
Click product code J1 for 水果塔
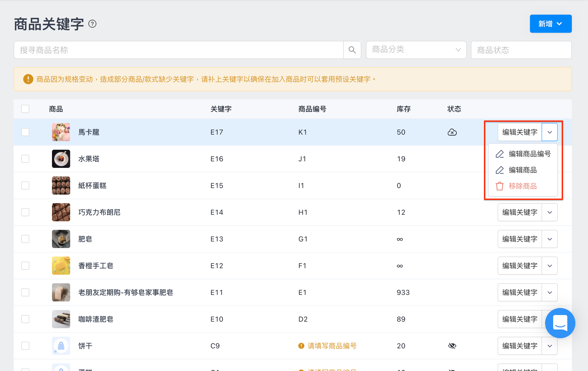pos(302,159)
